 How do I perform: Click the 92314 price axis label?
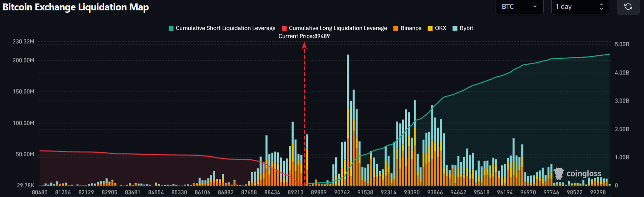[x=389, y=192]
